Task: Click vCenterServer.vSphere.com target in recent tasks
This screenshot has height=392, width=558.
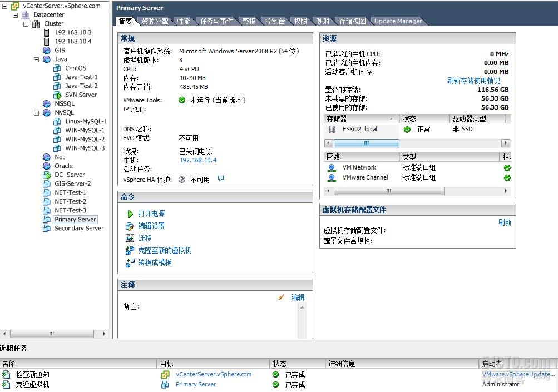Action: click(213, 374)
